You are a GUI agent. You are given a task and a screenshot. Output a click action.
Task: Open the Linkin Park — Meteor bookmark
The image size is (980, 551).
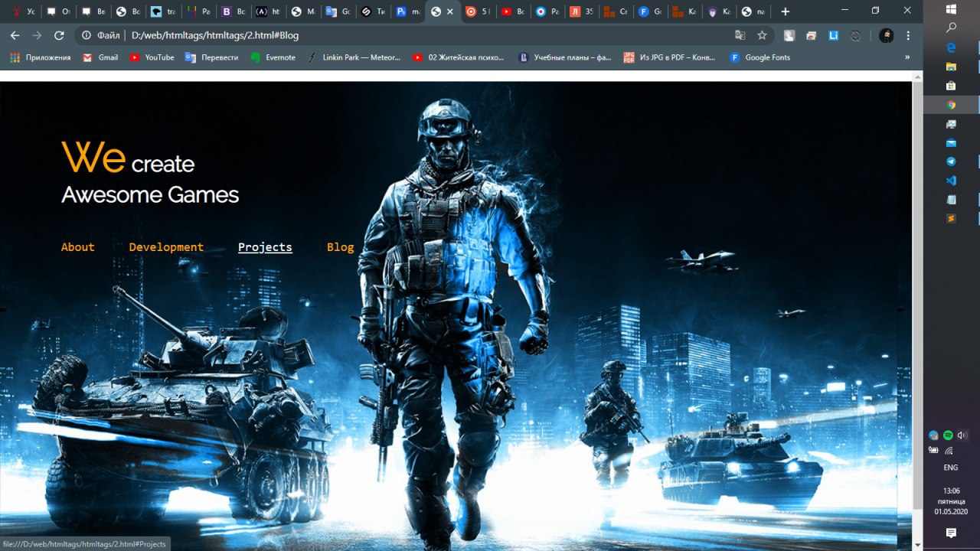coord(354,57)
